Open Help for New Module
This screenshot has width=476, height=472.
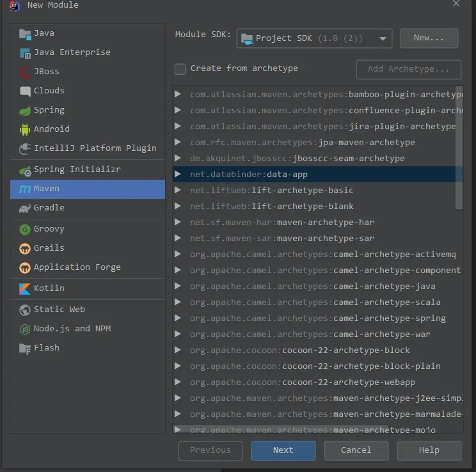tap(429, 450)
